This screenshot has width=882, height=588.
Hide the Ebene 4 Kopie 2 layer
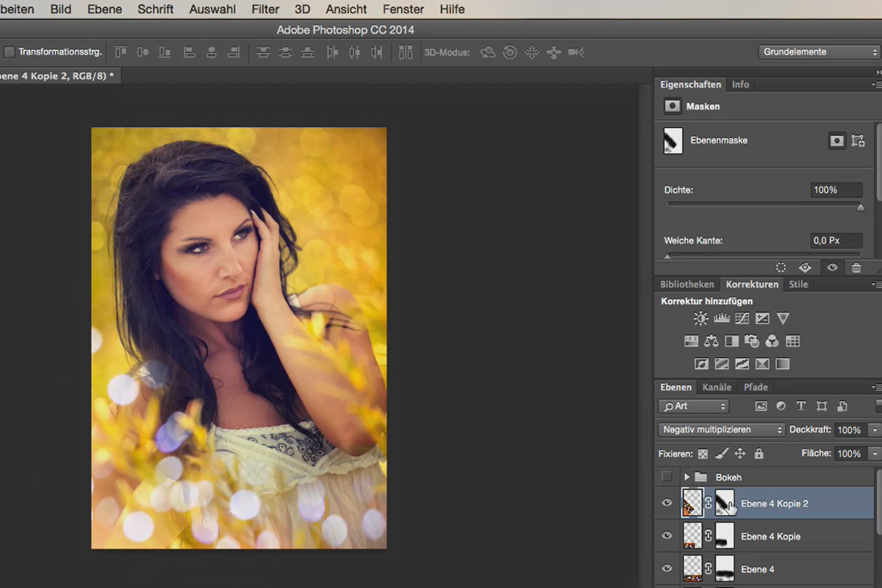click(667, 503)
